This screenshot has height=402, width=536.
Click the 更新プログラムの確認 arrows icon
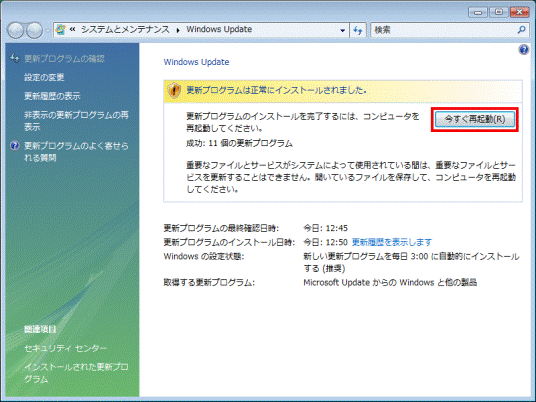click(14, 58)
